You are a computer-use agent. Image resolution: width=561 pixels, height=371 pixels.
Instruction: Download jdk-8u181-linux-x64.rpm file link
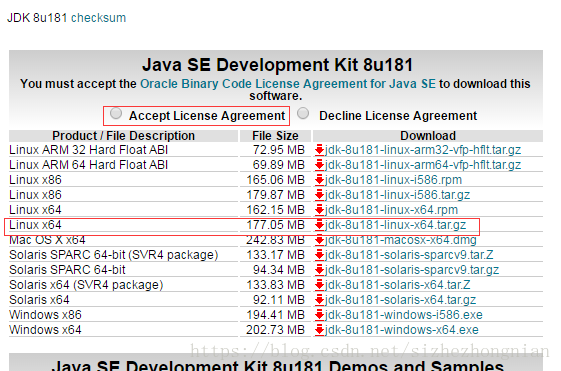pyautogui.click(x=391, y=210)
